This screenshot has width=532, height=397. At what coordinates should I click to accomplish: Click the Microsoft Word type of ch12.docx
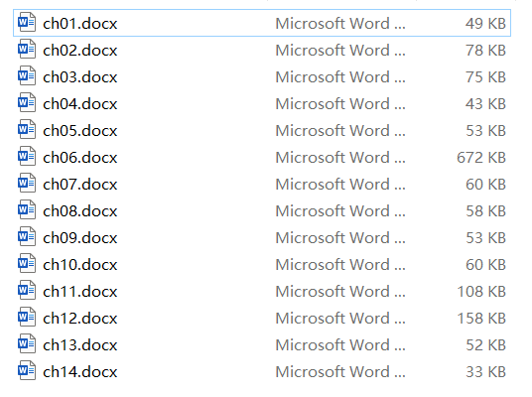[x=340, y=319]
